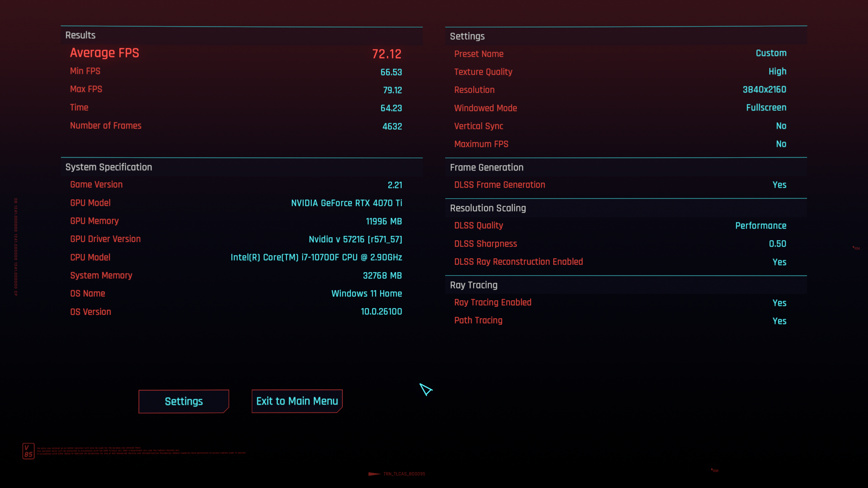Click the Ray Tracing section header
The height and width of the screenshot is (488, 868).
click(473, 285)
